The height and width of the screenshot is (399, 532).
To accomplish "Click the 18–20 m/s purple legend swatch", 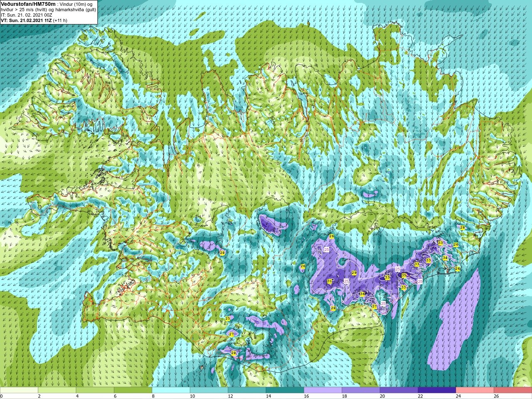I will (361, 390).
